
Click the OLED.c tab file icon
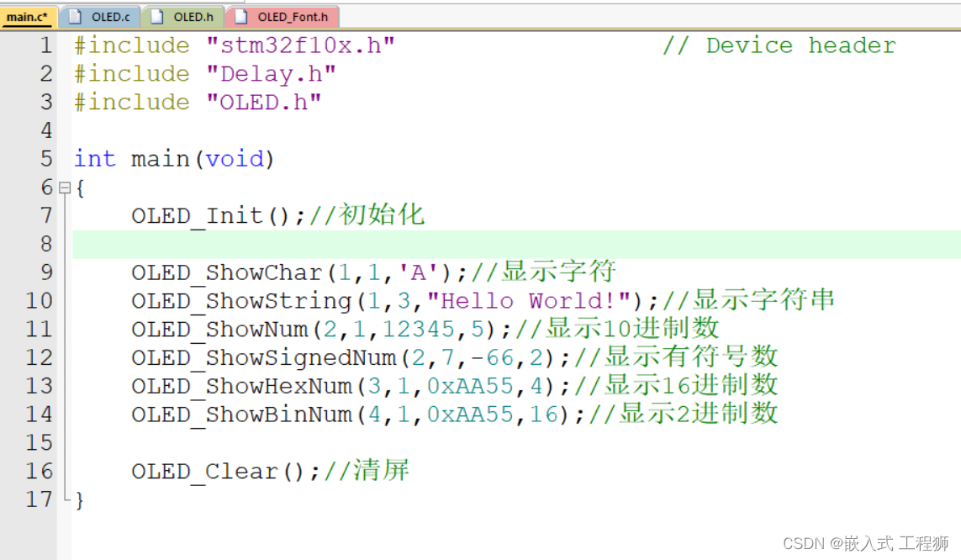coord(75,17)
